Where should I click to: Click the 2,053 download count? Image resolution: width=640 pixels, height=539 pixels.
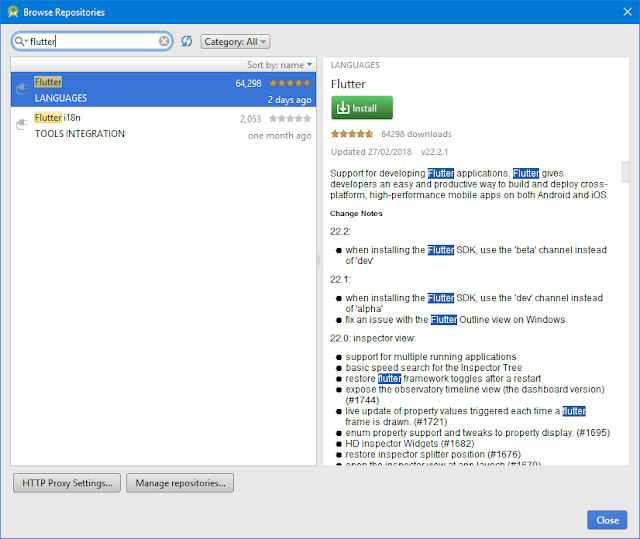(x=251, y=119)
